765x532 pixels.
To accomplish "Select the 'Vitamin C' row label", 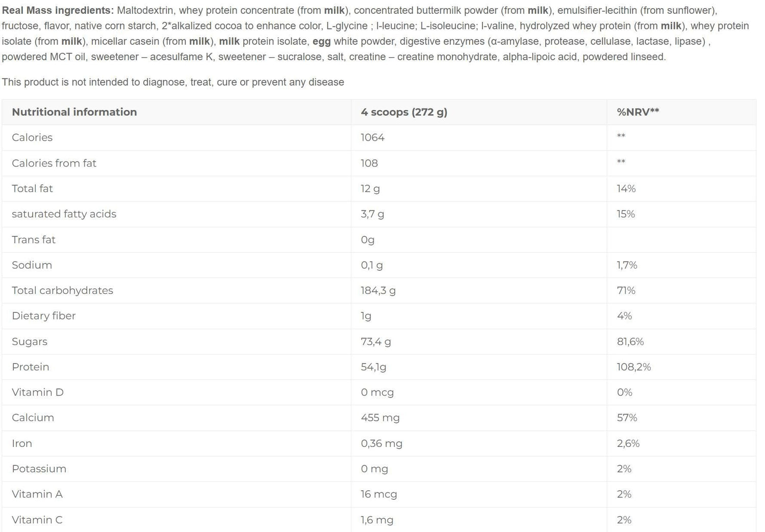I will 37,520.
